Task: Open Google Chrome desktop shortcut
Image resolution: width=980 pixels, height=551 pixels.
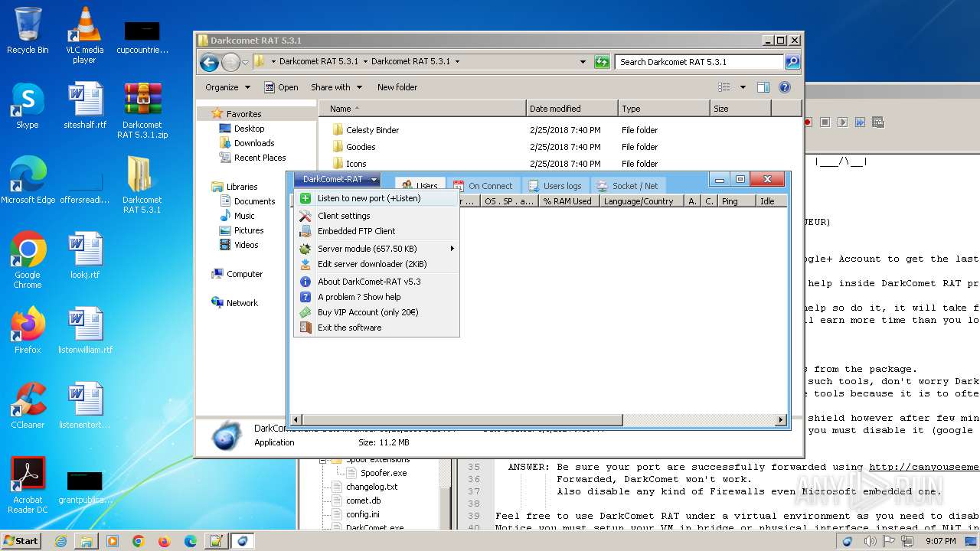Action: [28, 260]
